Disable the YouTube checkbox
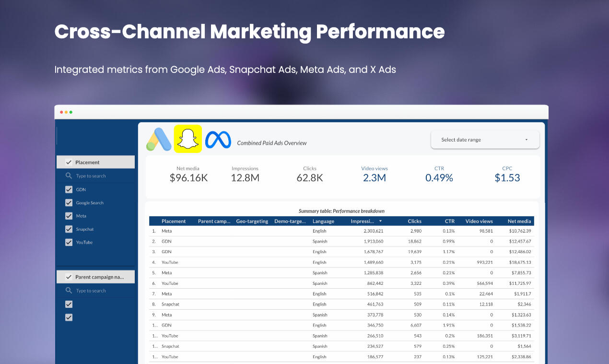Screen dimensions: 609x364 (69, 242)
